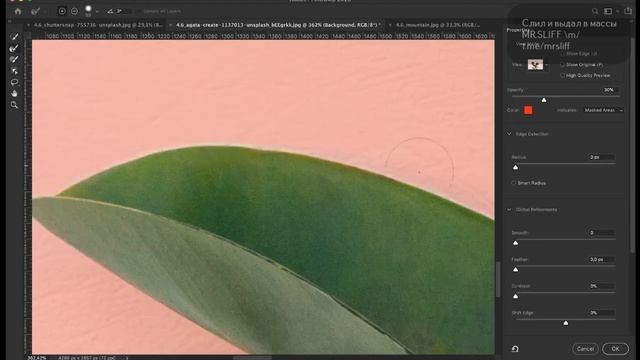The width and height of the screenshot is (640, 360).
Task: Click the Radius value field
Action: 601,157
